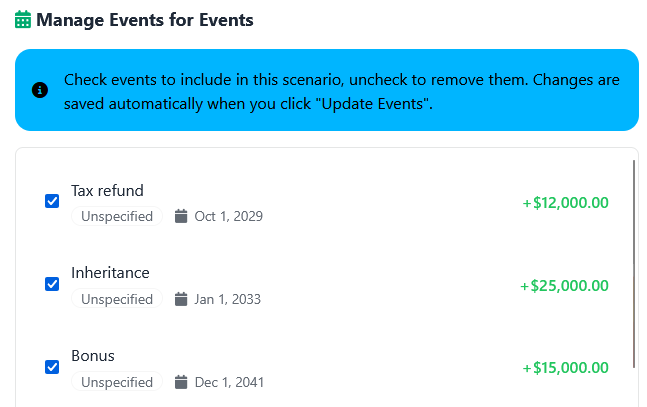The width and height of the screenshot is (647, 407).
Task: Click the Oct 1, 2029 date text
Action: [x=228, y=216]
